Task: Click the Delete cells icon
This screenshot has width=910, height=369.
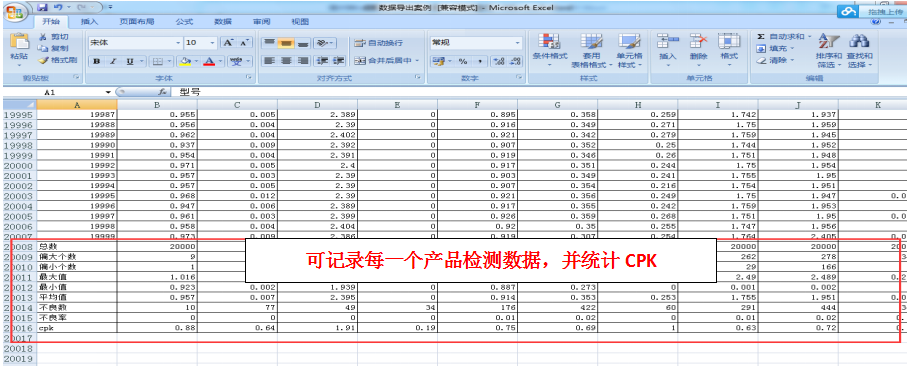Action: pyautogui.click(x=698, y=41)
